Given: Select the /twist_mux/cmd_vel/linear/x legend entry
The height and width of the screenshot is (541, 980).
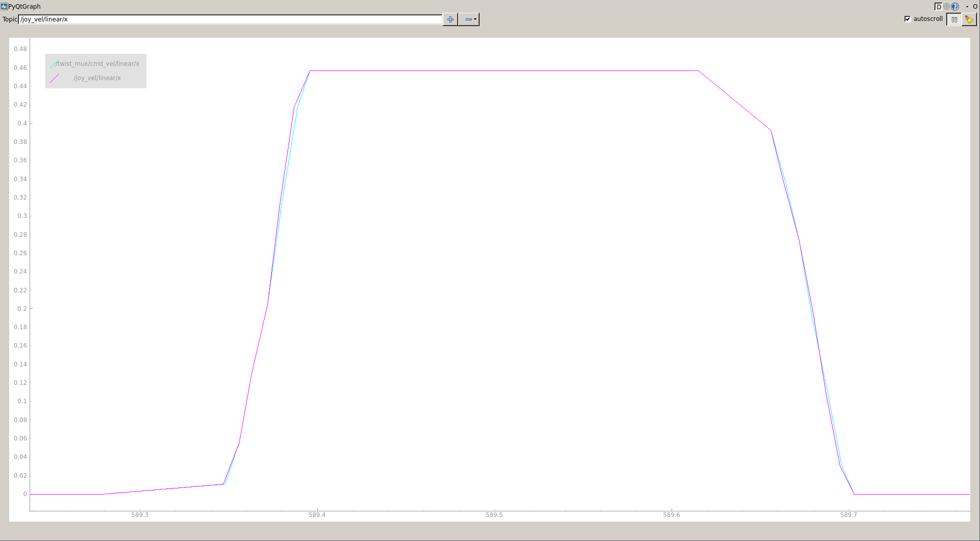Looking at the screenshot, I should [98, 64].
